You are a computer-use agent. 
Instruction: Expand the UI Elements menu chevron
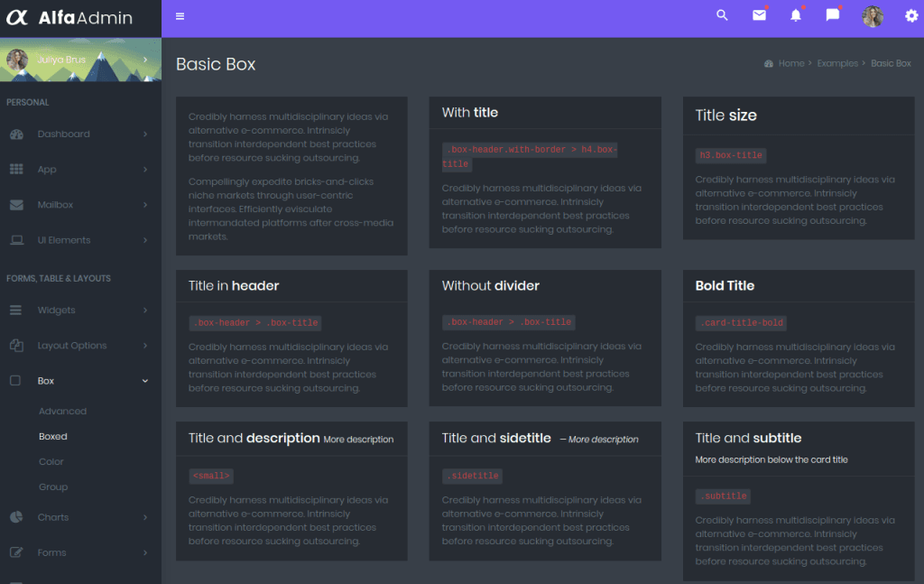point(145,240)
